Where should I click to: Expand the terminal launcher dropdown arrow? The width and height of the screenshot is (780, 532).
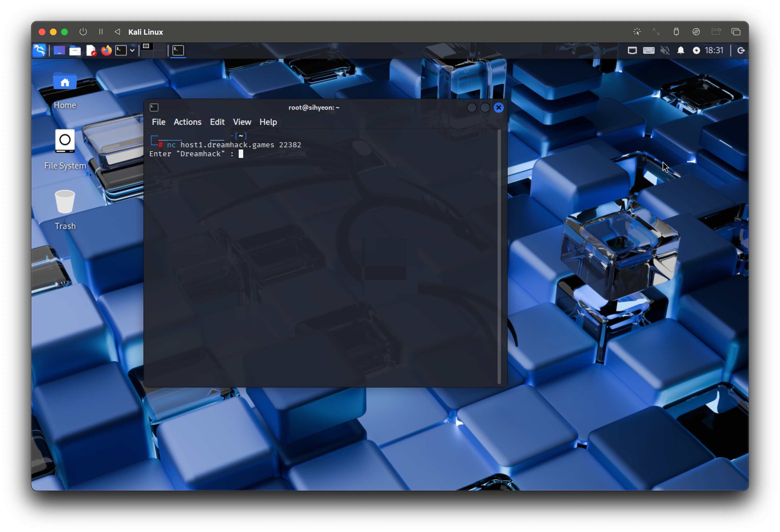click(132, 50)
